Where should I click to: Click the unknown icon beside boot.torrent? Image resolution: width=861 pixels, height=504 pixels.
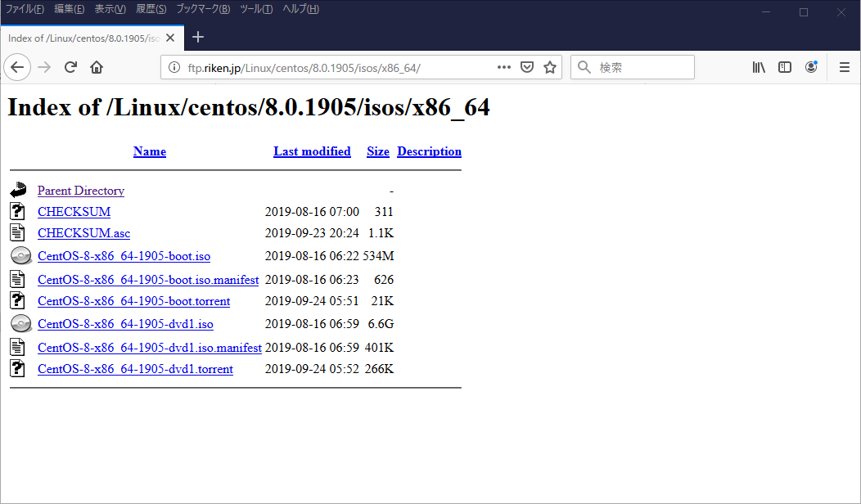click(x=17, y=301)
